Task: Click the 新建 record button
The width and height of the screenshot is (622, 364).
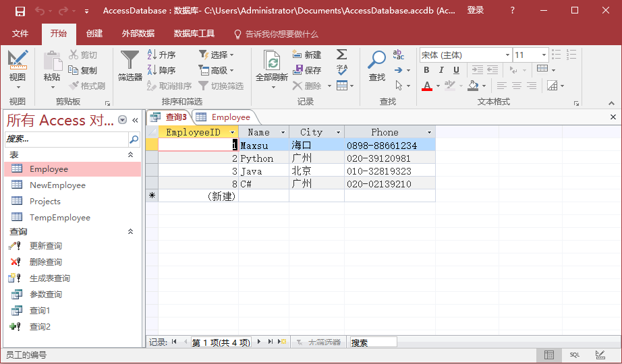Action: (x=307, y=55)
